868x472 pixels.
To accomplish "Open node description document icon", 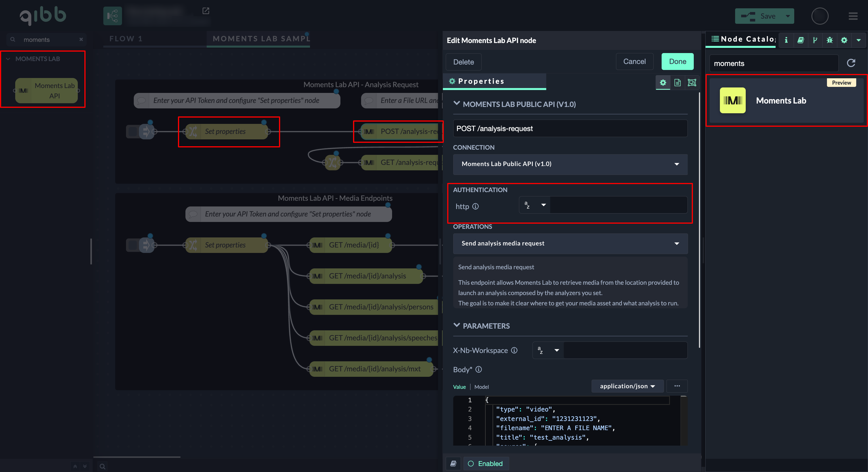I will coord(677,83).
